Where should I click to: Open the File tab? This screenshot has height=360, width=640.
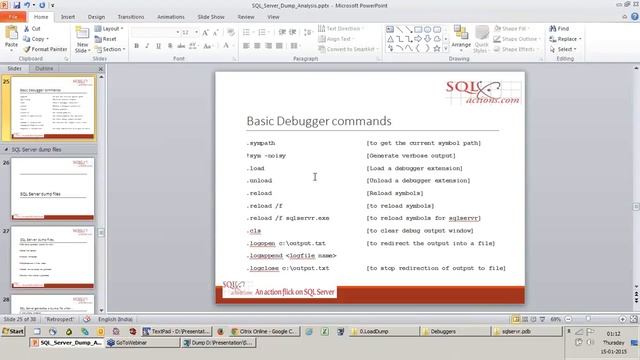[x=13, y=17]
